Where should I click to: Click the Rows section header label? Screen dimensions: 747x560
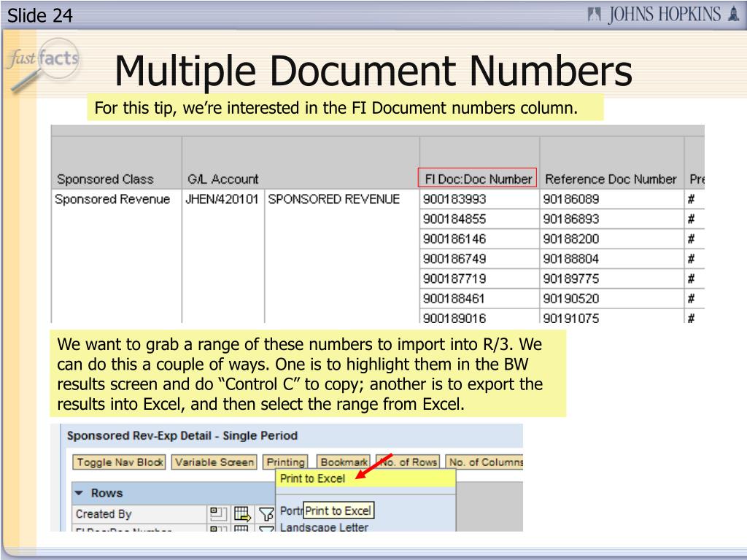tap(107, 493)
